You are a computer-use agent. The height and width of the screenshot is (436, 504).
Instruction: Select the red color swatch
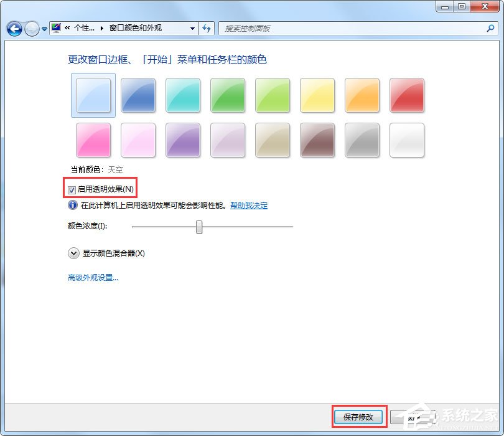(x=406, y=95)
